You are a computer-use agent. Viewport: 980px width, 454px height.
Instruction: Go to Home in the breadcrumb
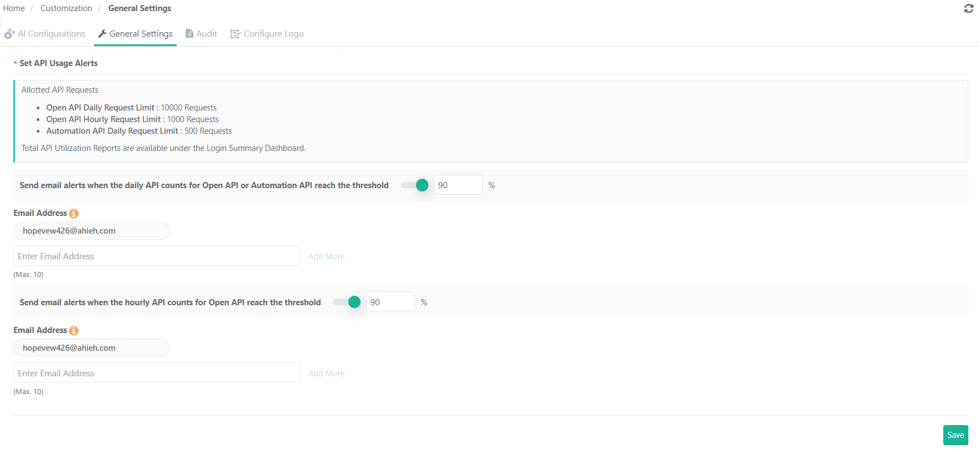tap(14, 8)
